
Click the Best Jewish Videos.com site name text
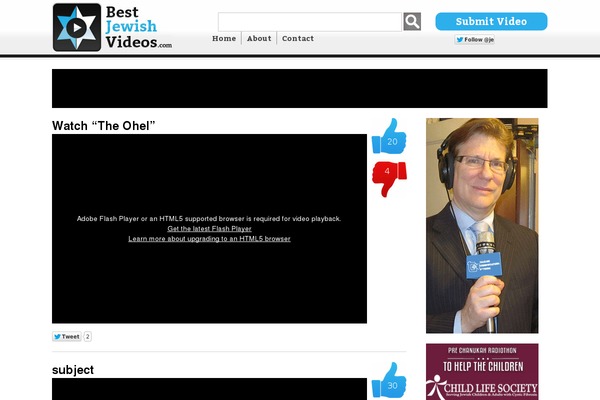(x=139, y=27)
